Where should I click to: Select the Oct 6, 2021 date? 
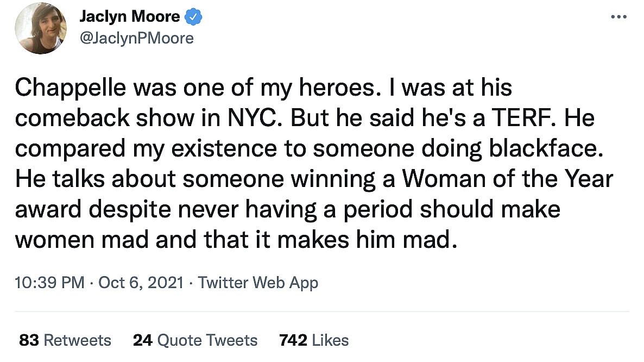pos(141,283)
